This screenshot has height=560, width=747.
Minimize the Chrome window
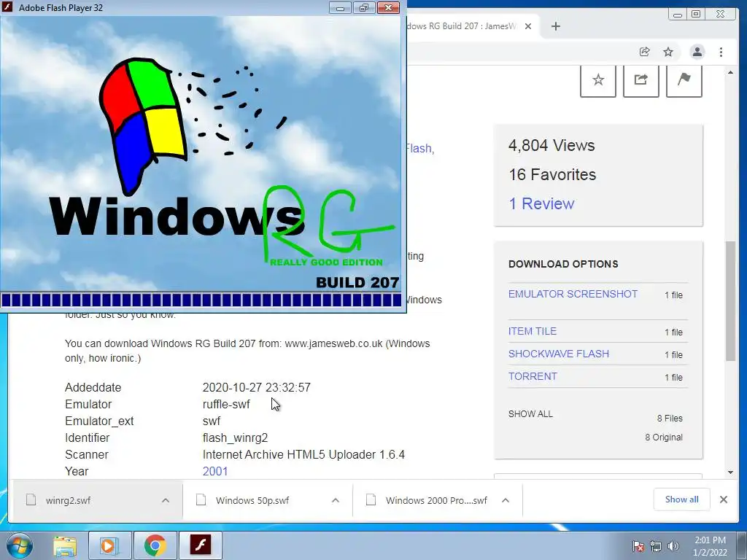(678, 15)
